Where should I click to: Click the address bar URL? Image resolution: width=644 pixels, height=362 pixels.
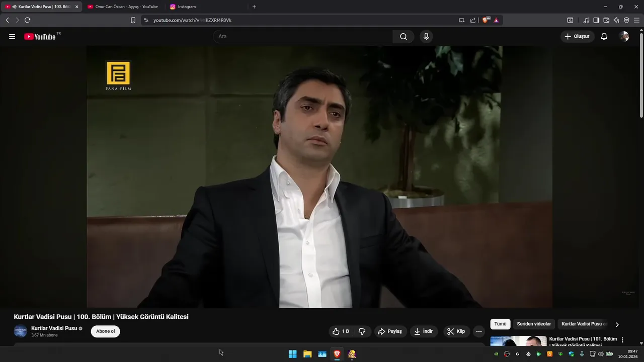[x=192, y=20]
